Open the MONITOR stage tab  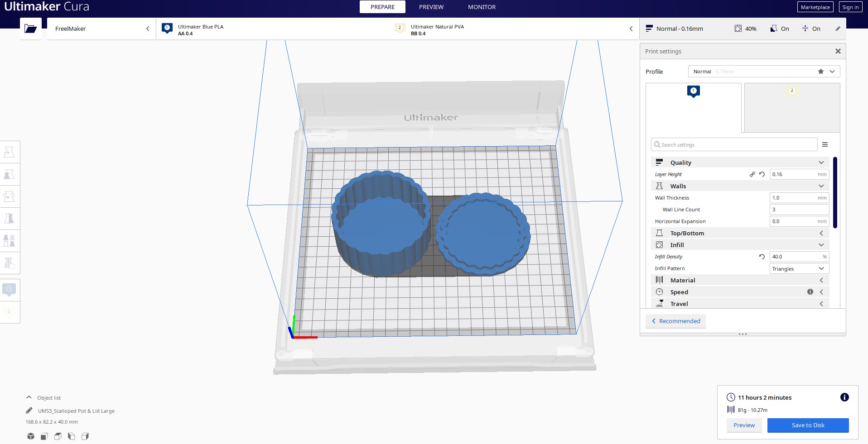click(x=482, y=7)
